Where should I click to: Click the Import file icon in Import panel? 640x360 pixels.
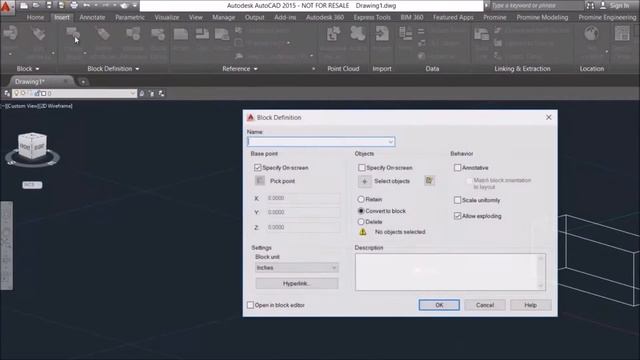pyautogui.click(x=382, y=34)
